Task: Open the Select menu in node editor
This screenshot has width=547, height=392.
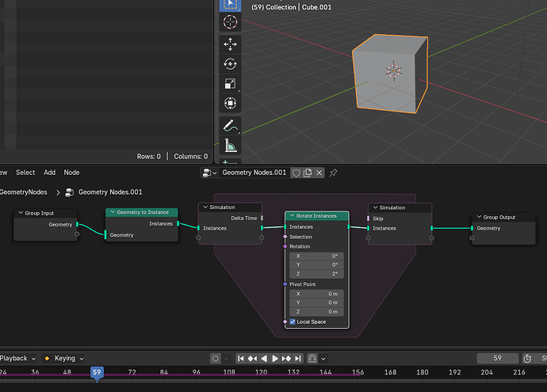Action: (x=25, y=173)
